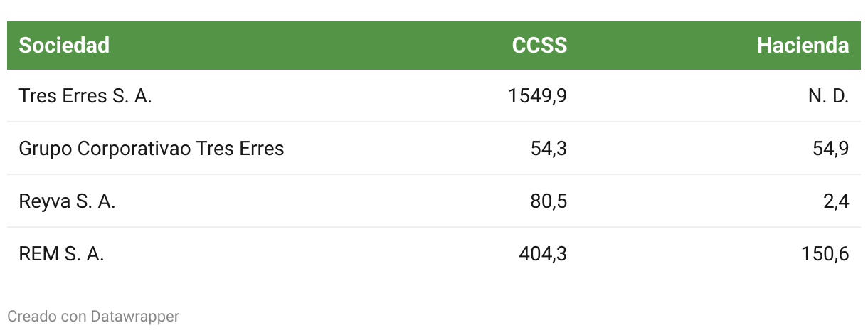The width and height of the screenshot is (868, 333).
Task: Click Hacienda value 54,9
Action: 830,149
